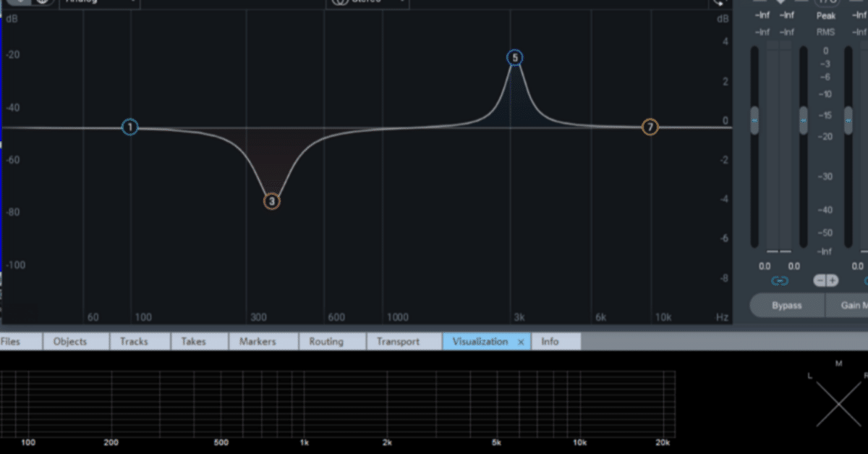
Task: Open the Transport tab
Action: tap(398, 342)
